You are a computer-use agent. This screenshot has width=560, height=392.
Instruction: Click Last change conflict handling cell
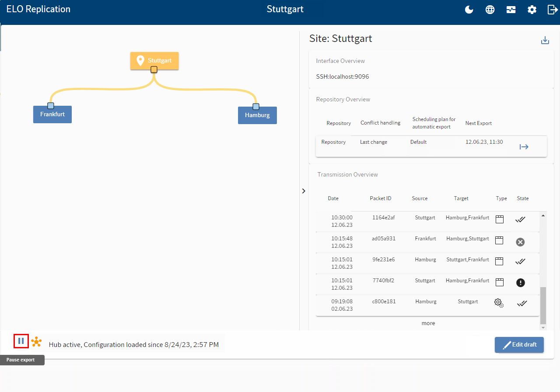pos(374,142)
